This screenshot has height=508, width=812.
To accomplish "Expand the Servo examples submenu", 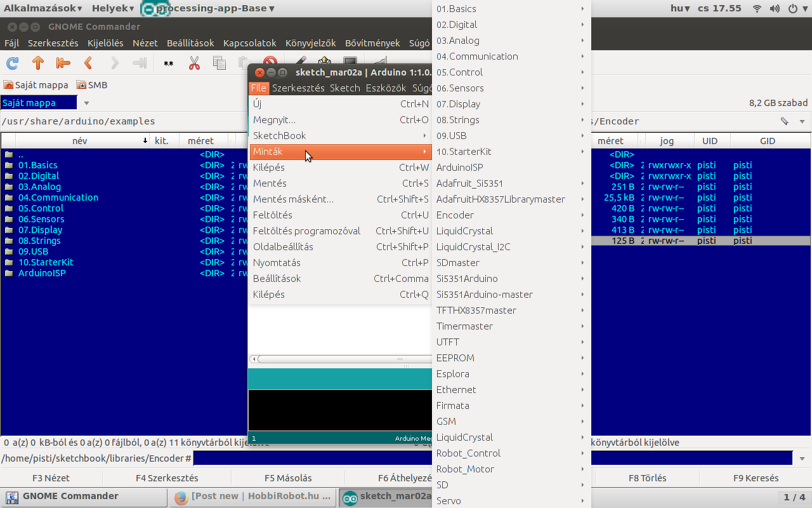I will [x=511, y=501].
